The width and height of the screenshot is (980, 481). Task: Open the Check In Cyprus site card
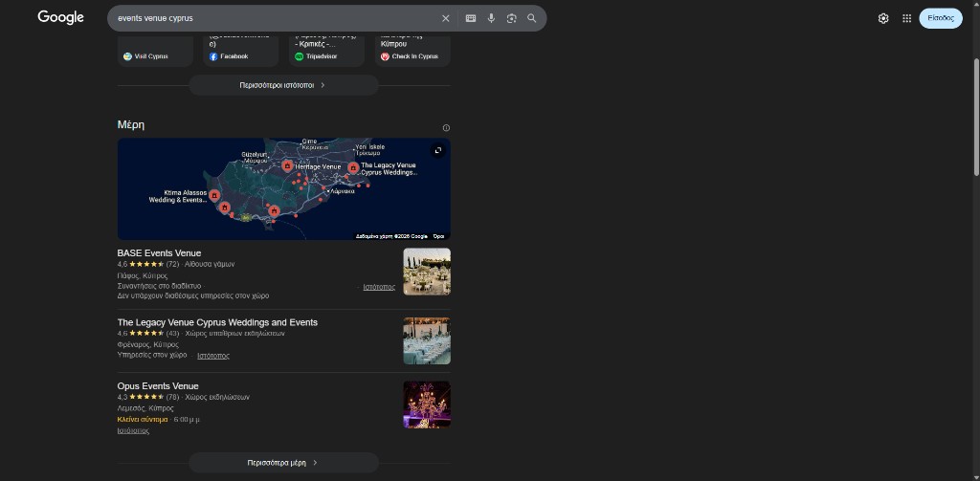(412, 52)
